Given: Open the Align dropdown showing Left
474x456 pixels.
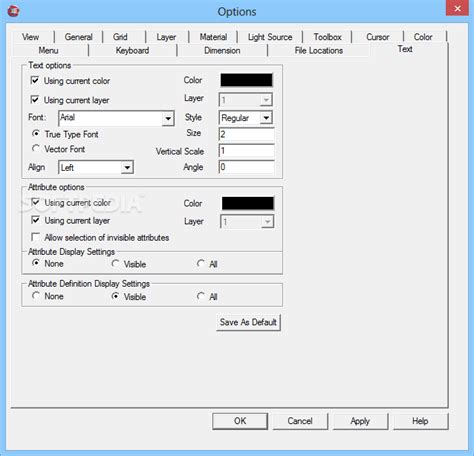Looking at the screenshot, I should (96, 167).
